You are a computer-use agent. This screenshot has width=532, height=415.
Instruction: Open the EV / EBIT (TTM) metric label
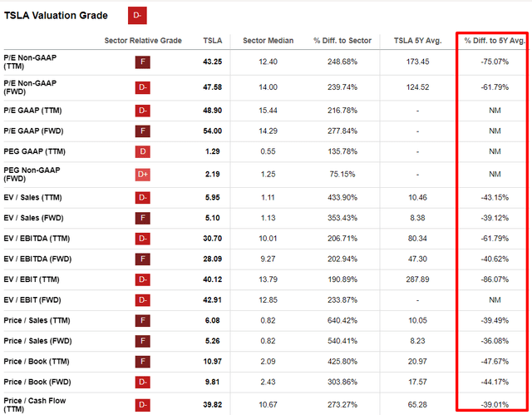tap(32, 279)
